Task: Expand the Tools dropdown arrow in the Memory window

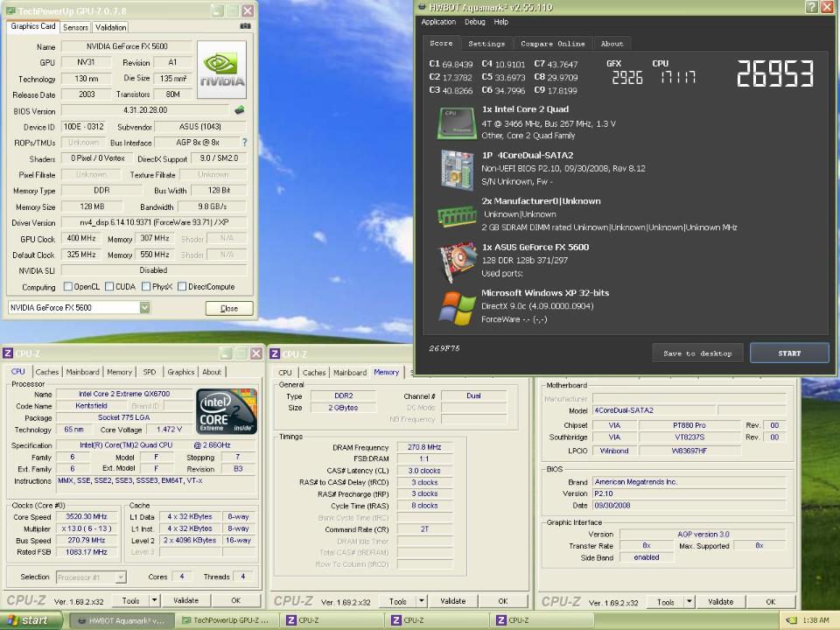Action: [422, 600]
